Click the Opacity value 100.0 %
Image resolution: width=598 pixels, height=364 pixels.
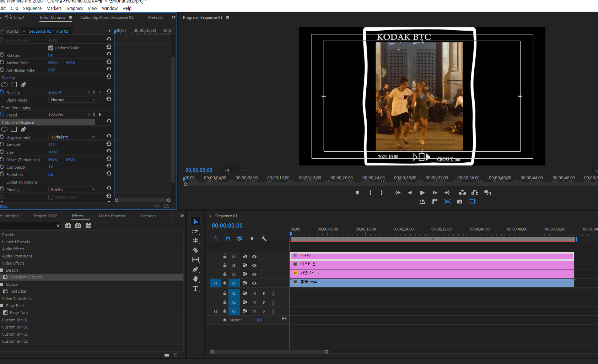55,92
